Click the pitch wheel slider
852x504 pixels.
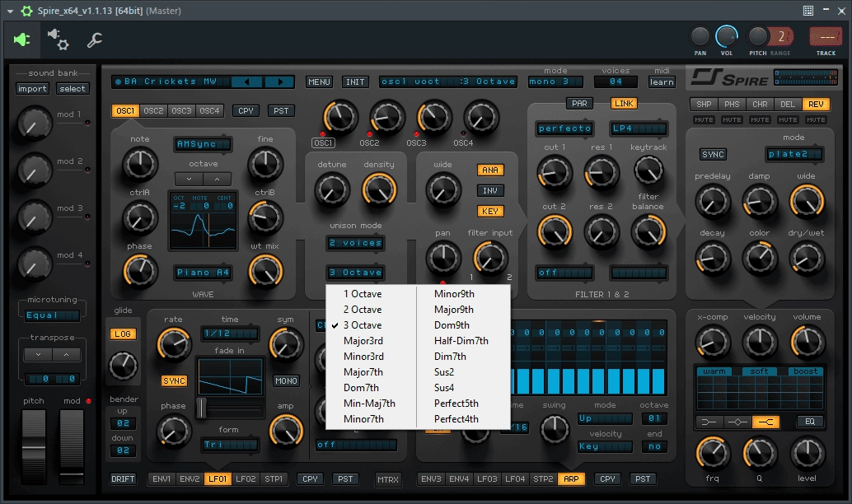pyautogui.click(x=34, y=446)
